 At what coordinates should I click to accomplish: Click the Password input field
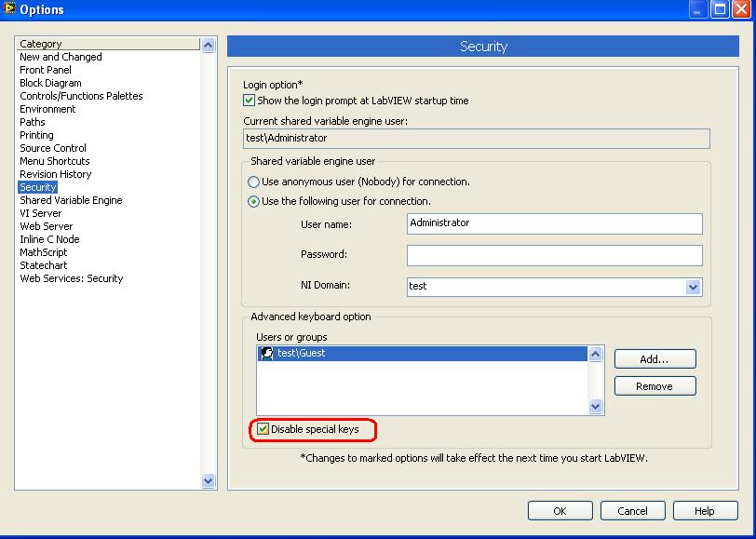pos(555,255)
